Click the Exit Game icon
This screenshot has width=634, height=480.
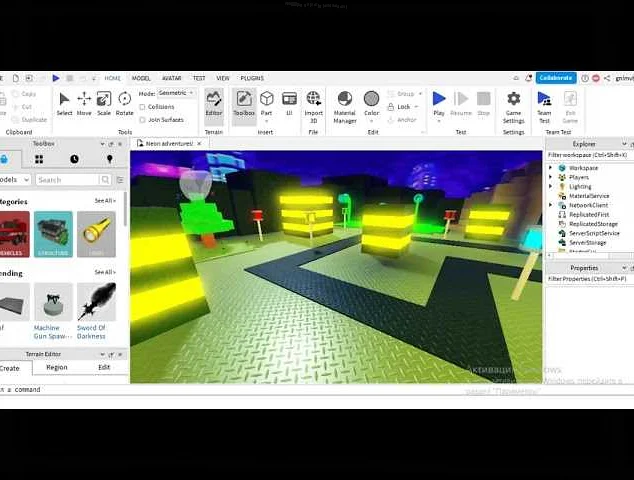pos(570,99)
